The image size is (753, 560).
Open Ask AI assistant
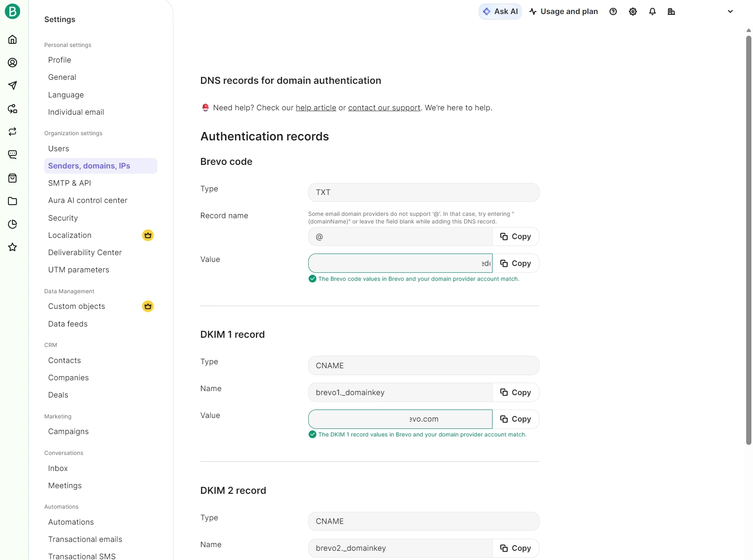tap(500, 12)
